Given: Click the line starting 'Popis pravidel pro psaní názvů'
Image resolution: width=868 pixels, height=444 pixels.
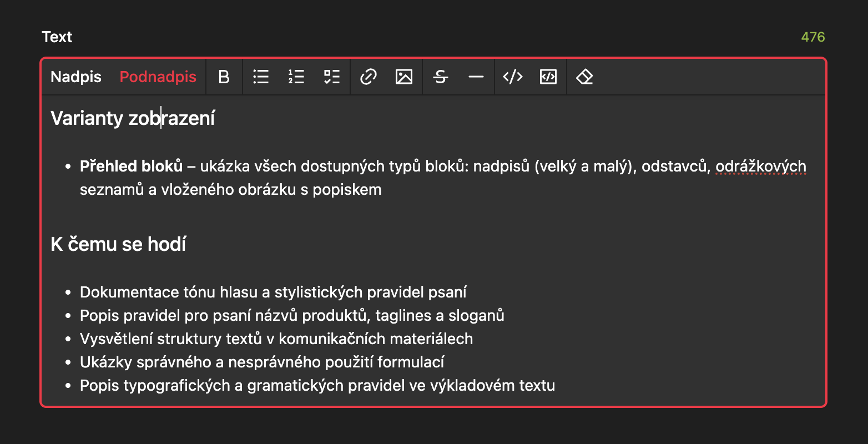Looking at the screenshot, I should coord(292,315).
